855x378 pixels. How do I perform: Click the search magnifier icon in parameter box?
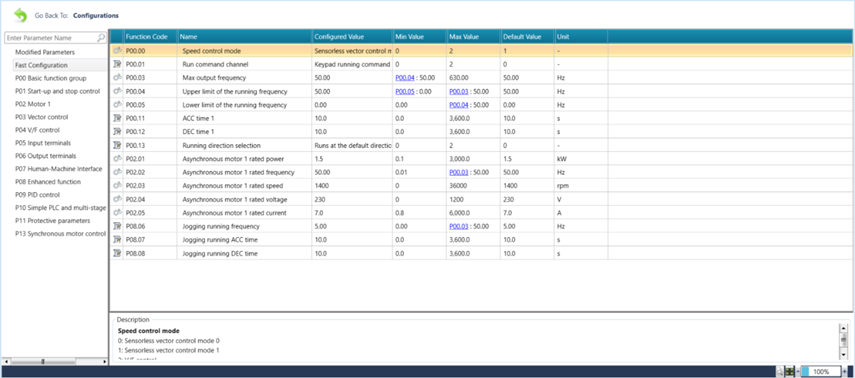[x=101, y=38]
